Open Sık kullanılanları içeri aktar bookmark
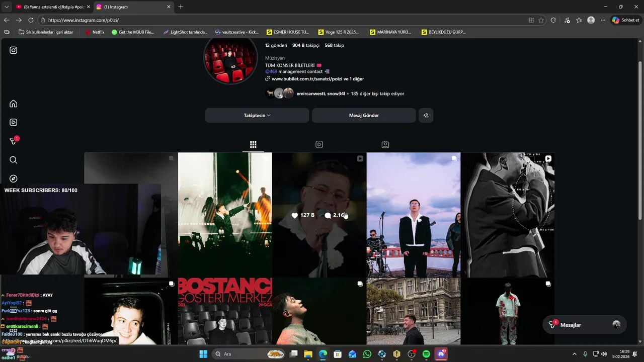The image size is (644, 362). pos(46,32)
